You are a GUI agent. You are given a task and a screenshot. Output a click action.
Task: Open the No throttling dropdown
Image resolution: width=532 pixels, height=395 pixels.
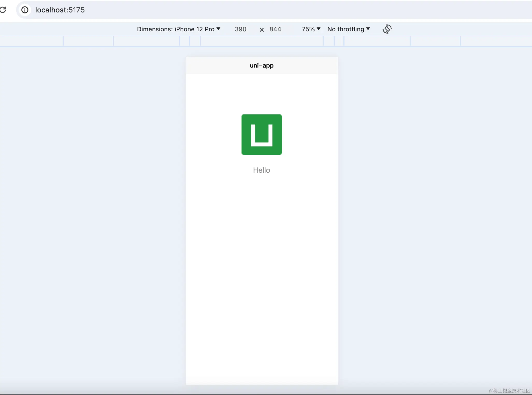click(348, 29)
